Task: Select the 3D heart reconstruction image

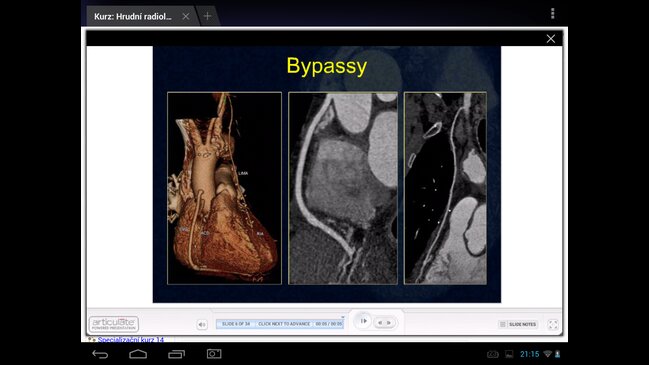Action: (x=224, y=188)
